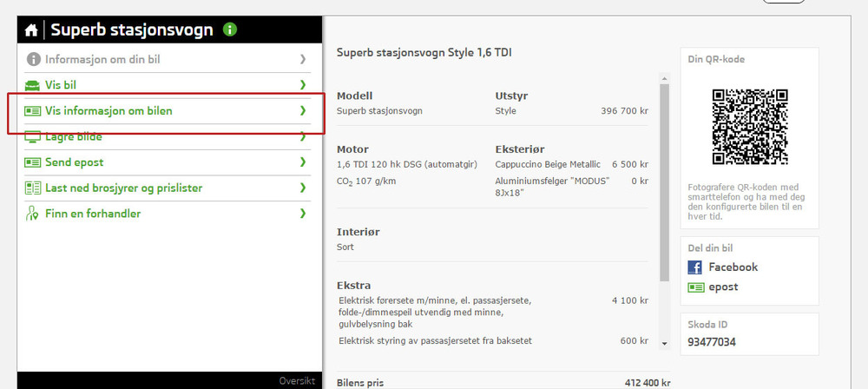
Task: Click the Oversikt link in bottom bar
Action: point(295,381)
